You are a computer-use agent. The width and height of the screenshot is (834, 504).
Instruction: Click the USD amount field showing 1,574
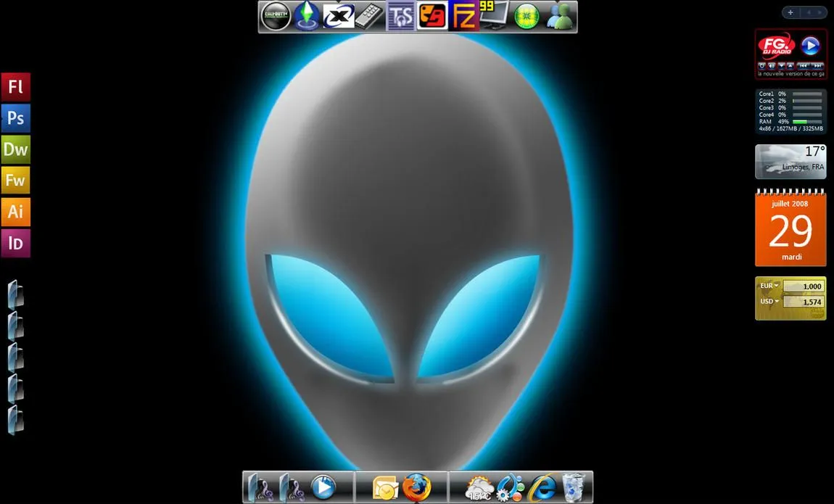click(x=805, y=301)
